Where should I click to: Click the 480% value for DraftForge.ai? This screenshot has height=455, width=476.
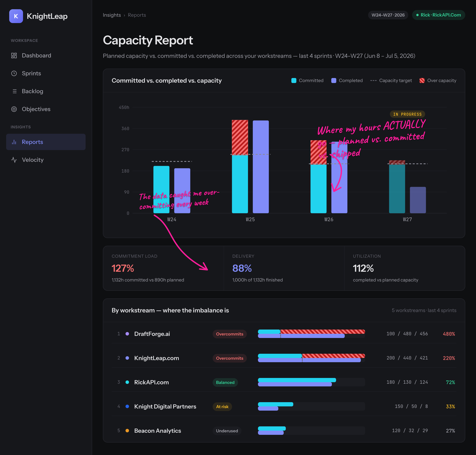click(x=449, y=334)
